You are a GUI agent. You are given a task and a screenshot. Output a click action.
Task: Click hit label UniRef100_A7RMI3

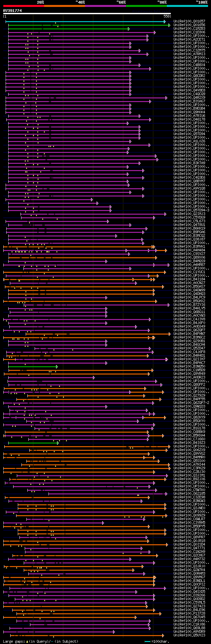(x=189, y=54)
